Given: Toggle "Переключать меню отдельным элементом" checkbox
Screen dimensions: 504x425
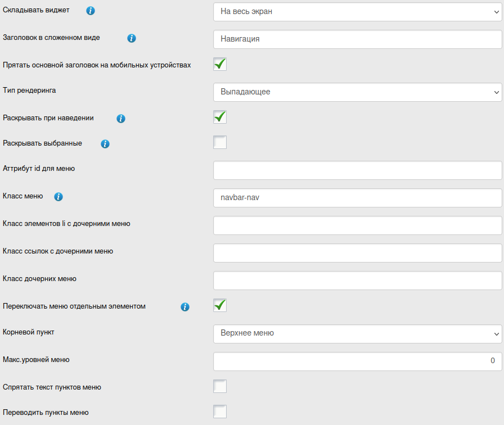Looking at the screenshot, I should click(220, 305).
